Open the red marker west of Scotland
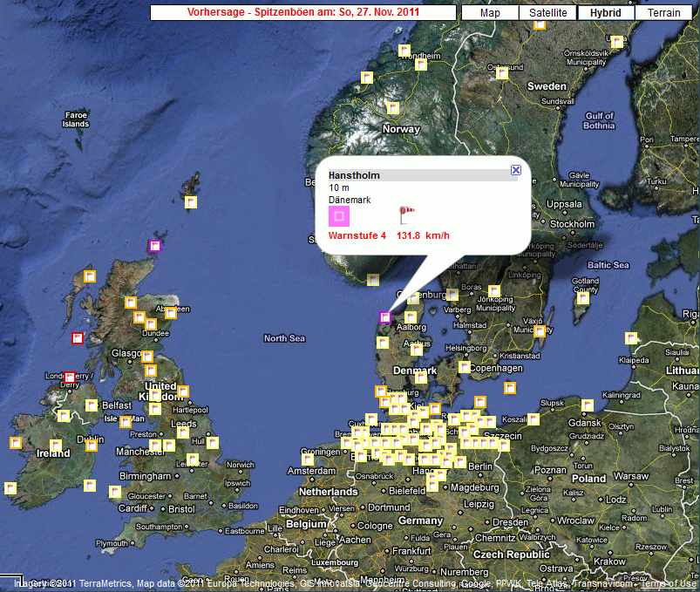The image size is (700, 592). [77, 337]
